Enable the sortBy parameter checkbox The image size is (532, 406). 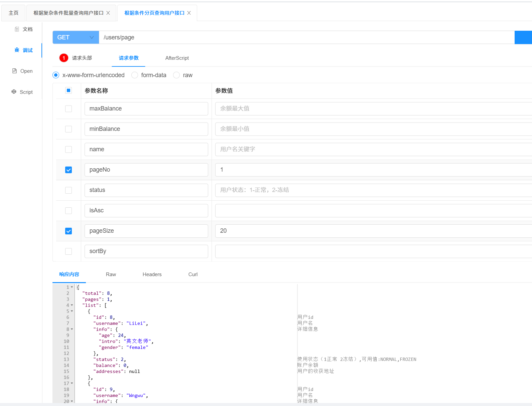pos(69,251)
